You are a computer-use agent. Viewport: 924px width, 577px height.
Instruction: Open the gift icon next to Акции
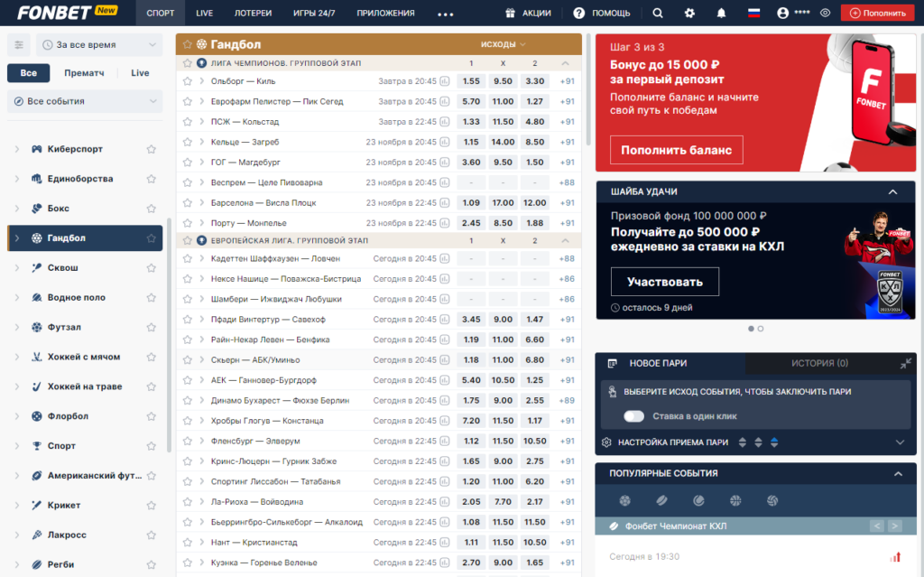click(x=511, y=13)
